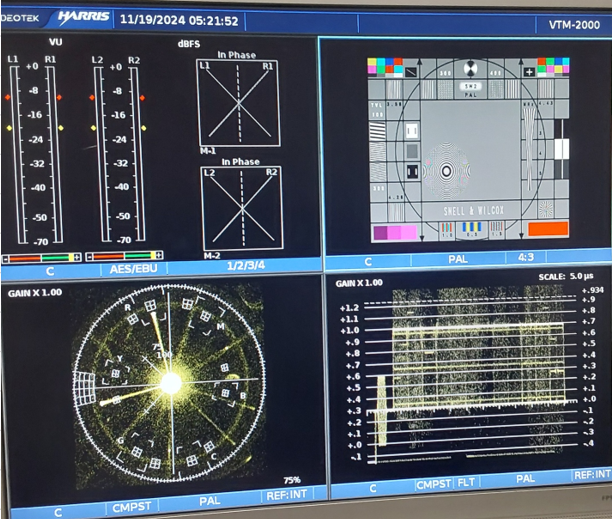Screen dimensions: 612x519
Task: Click PAL in the waveform status bar
Action: point(525,478)
